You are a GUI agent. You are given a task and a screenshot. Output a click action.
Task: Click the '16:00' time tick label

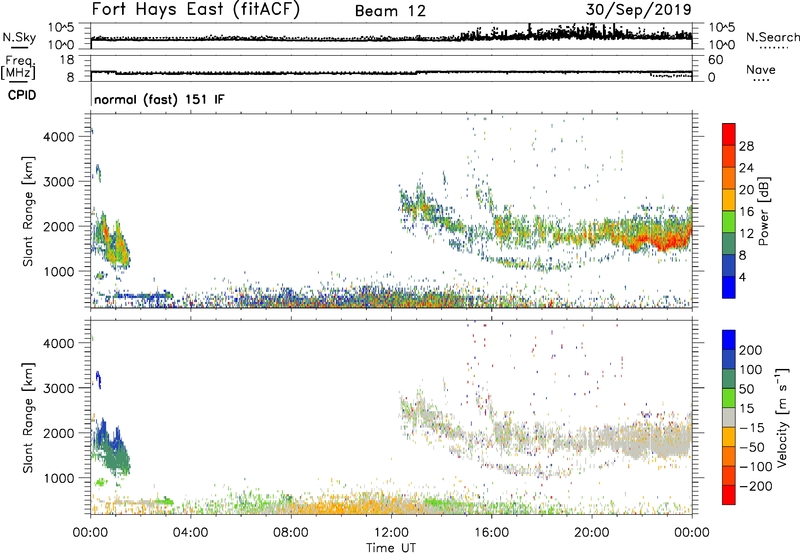point(491,533)
